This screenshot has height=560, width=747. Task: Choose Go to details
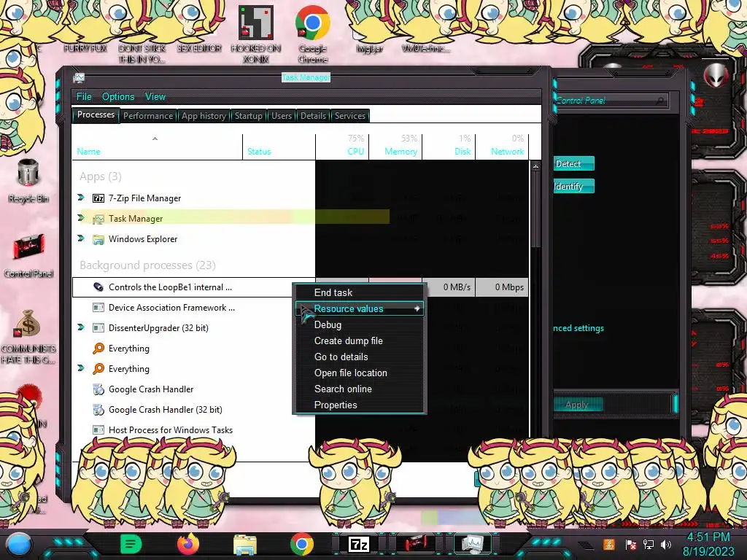(x=359, y=357)
